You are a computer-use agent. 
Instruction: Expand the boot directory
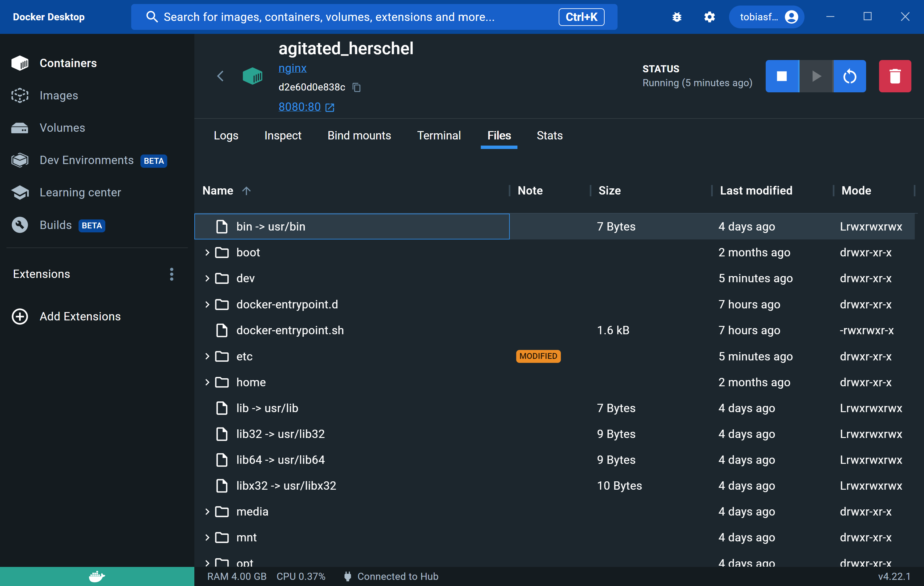pyautogui.click(x=207, y=252)
